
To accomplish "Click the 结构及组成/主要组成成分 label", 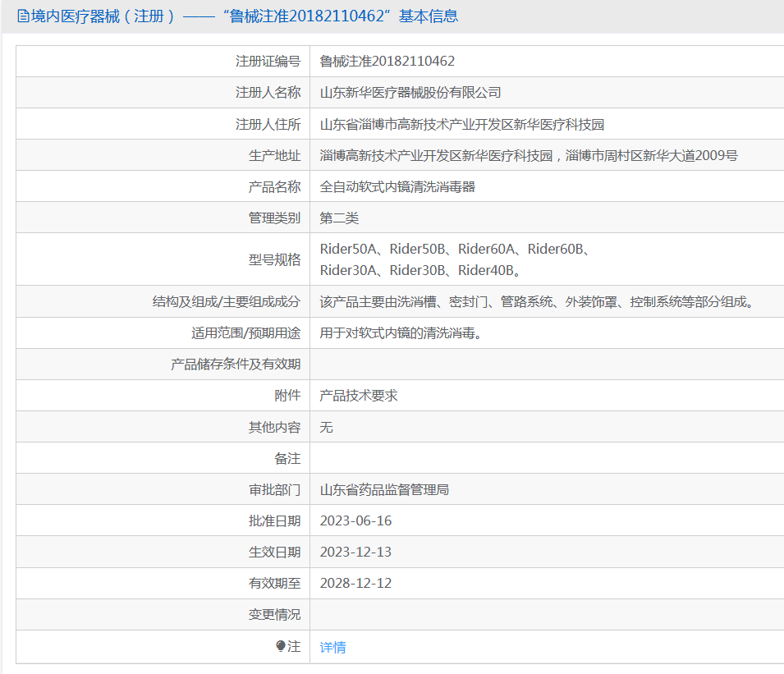I will [227, 301].
